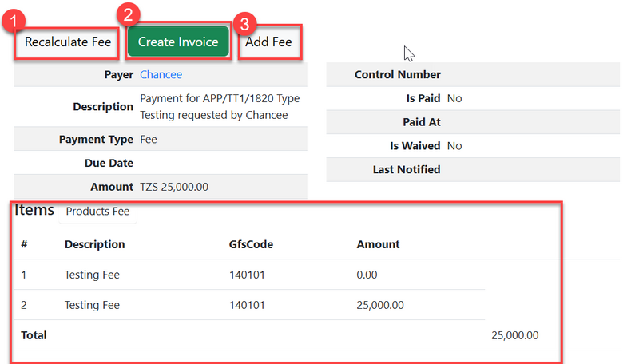Select the Testing Fee row with 25,000.00 amount

click(92, 305)
